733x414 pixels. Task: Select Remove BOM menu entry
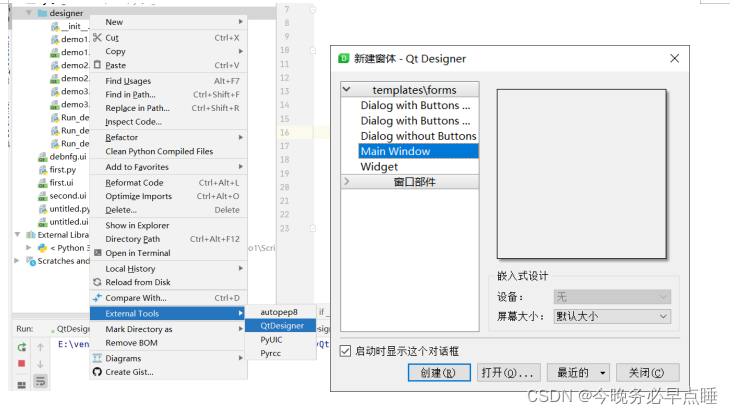pyautogui.click(x=168, y=343)
